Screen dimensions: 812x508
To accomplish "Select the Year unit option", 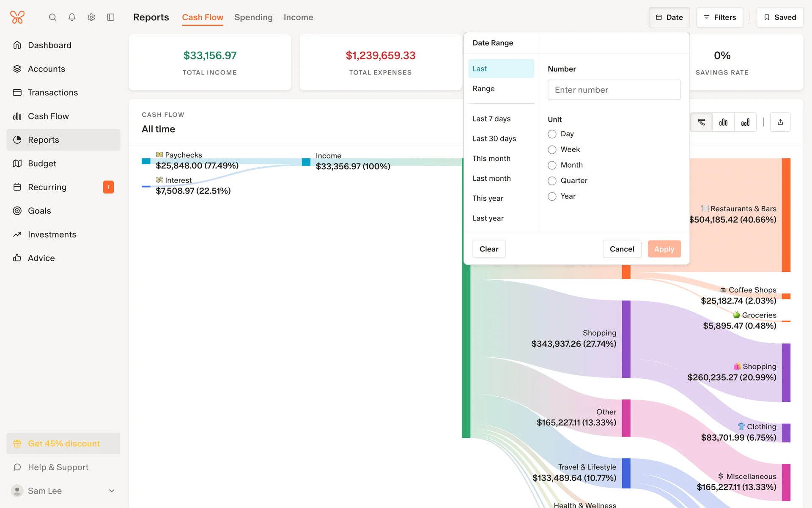I will [552, 196].
